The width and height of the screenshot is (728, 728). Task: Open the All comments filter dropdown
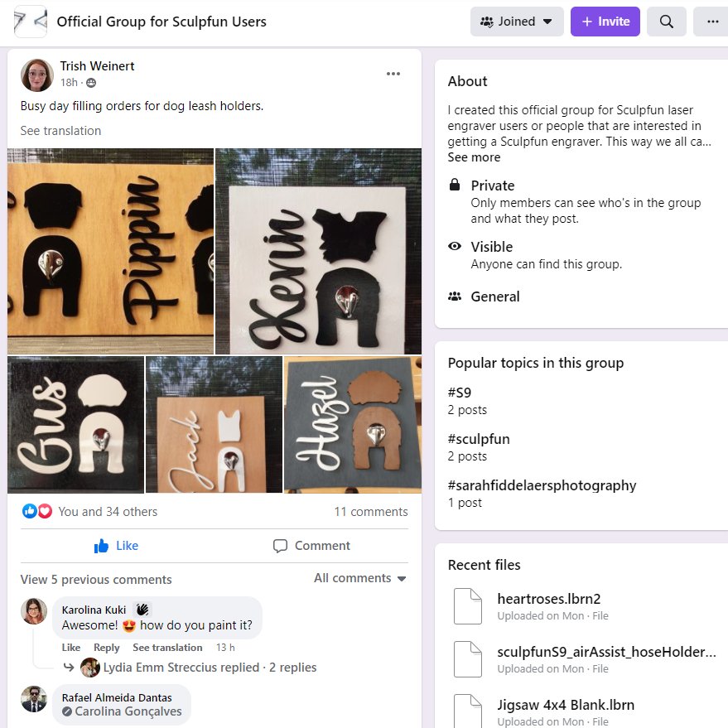point(359,578)
